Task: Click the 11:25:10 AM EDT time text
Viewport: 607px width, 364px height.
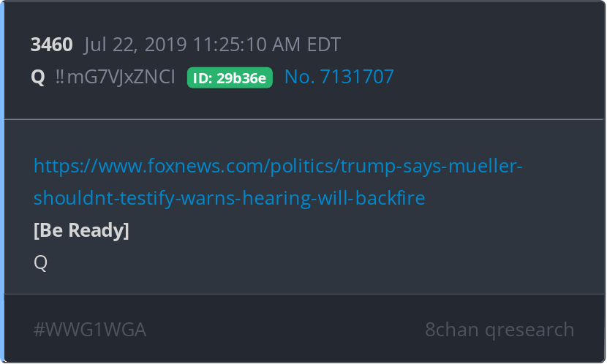Action: 267,45
